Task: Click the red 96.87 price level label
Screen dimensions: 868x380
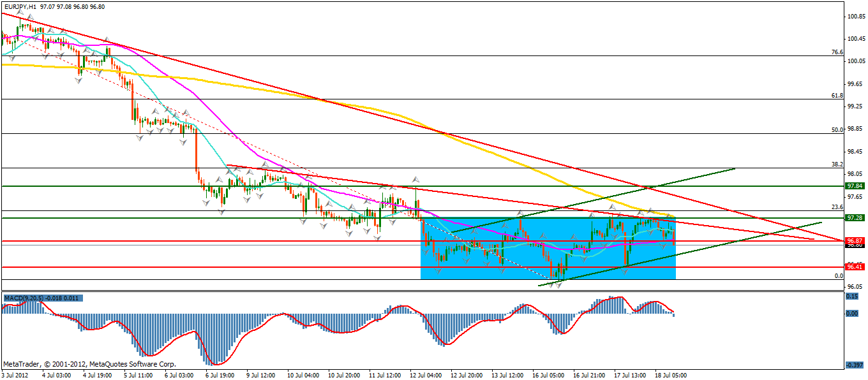Action: point(854,241)
